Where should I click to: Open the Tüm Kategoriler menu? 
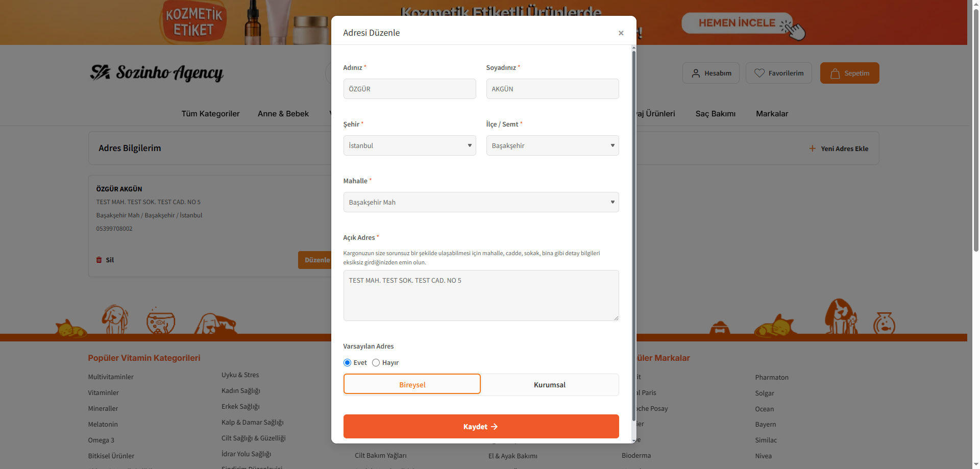(210, 114)
